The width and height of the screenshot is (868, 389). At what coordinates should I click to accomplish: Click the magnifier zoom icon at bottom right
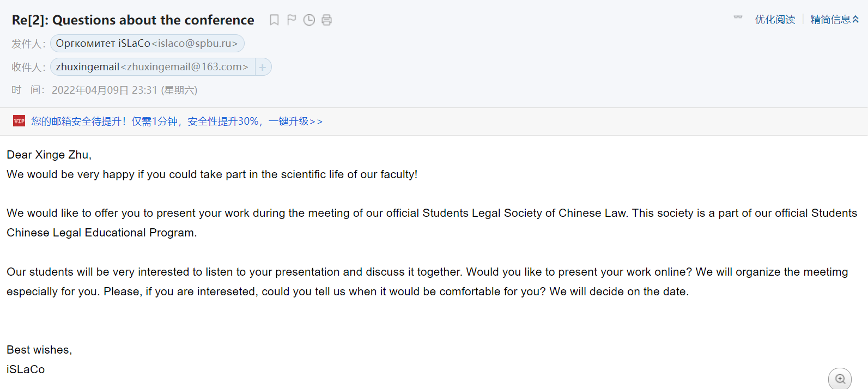point(840,379)
